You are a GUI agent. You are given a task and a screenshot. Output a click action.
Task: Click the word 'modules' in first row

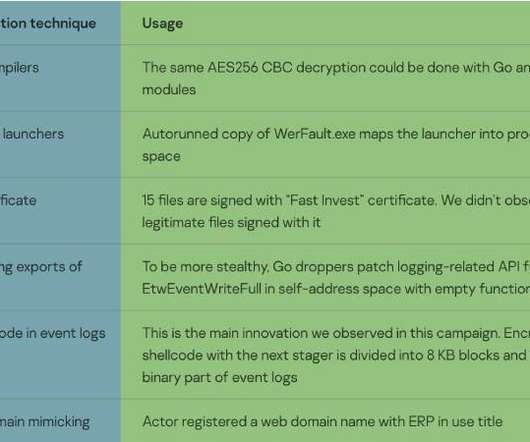pos(169,90)
